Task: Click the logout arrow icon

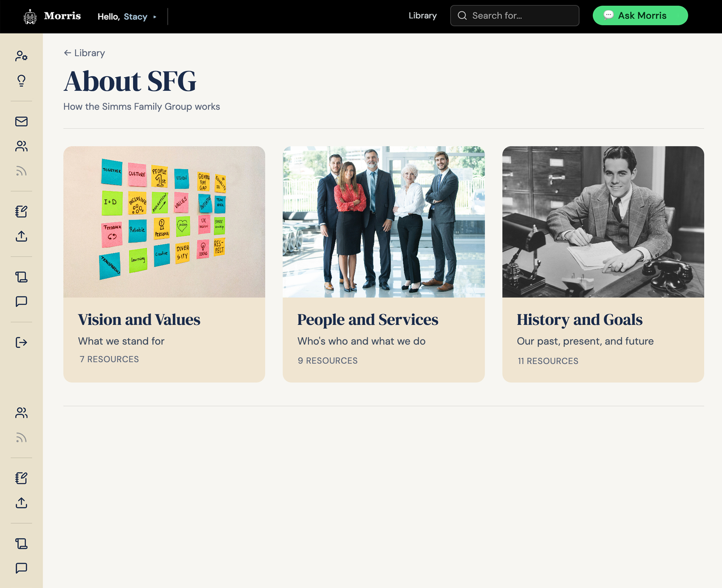Action: tap(21, 342)
